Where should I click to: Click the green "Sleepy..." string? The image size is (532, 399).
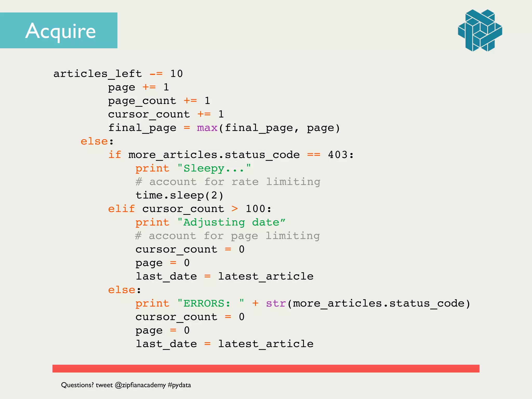(x=214, y=168)
